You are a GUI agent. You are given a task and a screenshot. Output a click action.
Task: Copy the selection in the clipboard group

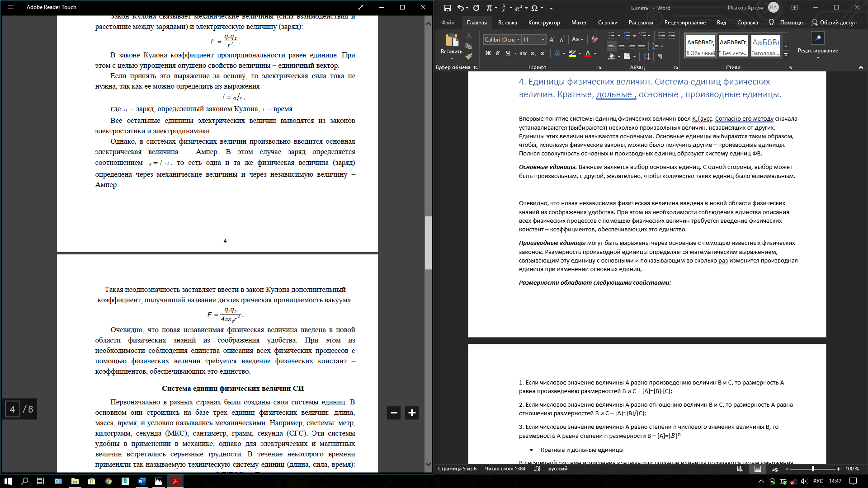(x=469, y=46)
